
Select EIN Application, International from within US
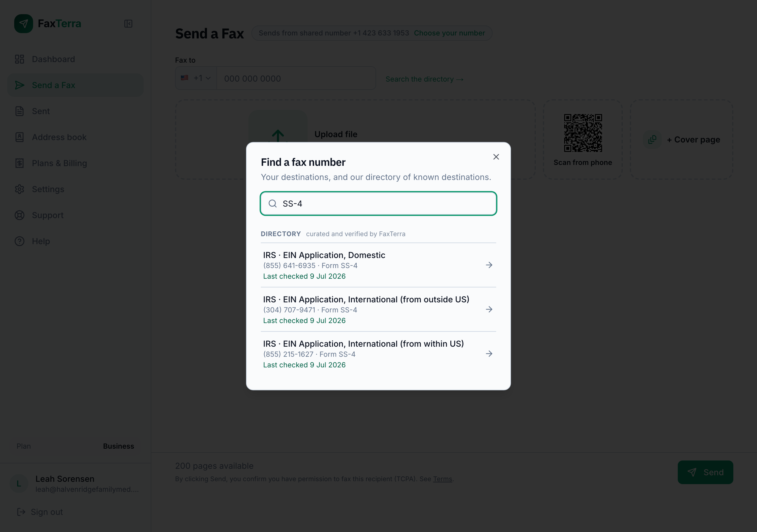pyautogui.click(x=378, y=354)
